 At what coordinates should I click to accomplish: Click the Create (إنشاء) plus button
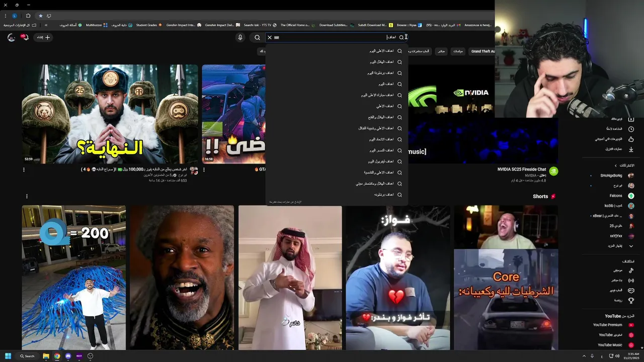tap(43, 37)
